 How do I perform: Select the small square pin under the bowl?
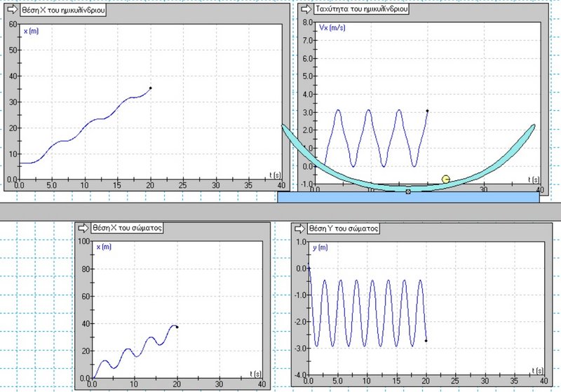408,191
